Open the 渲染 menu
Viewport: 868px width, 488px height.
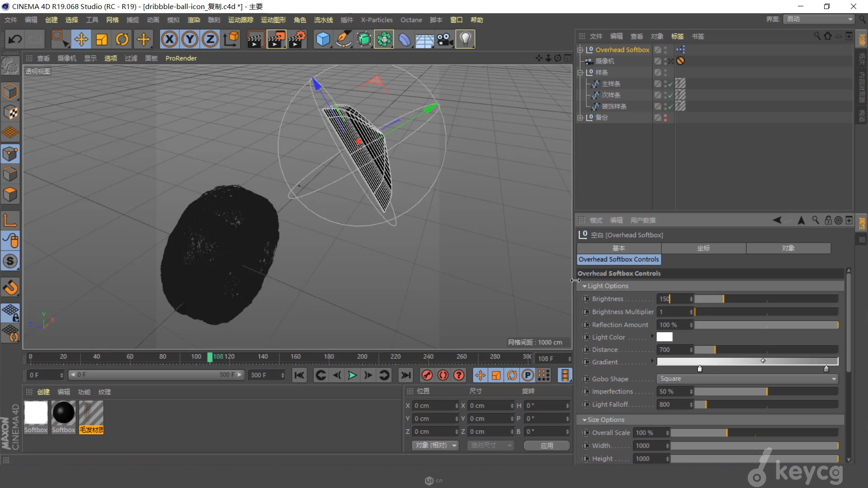[194, 20]
